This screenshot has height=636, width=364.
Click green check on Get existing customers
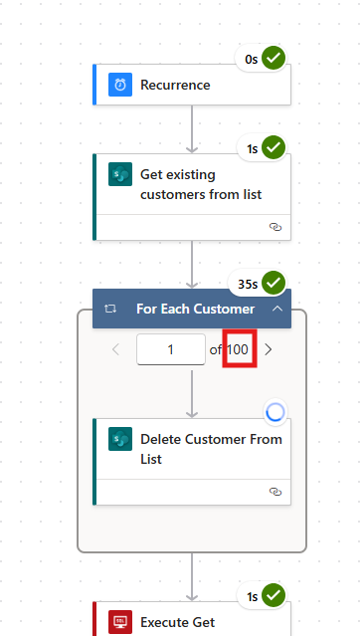point(273,147)
